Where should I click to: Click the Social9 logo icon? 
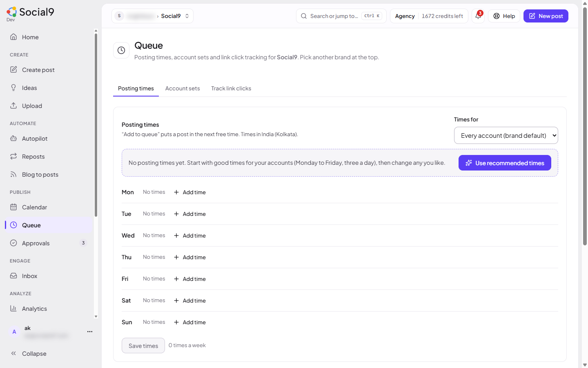point(11,12)
